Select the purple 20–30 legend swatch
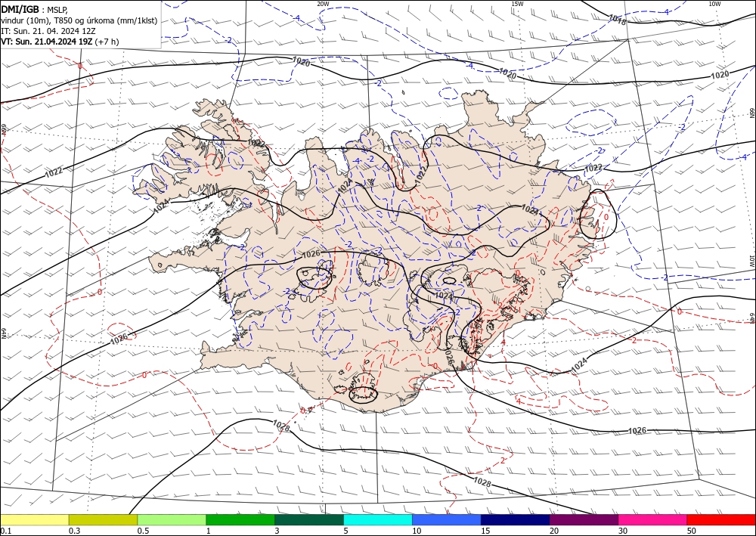Screen dimensions: 756x536 [584, 519]
